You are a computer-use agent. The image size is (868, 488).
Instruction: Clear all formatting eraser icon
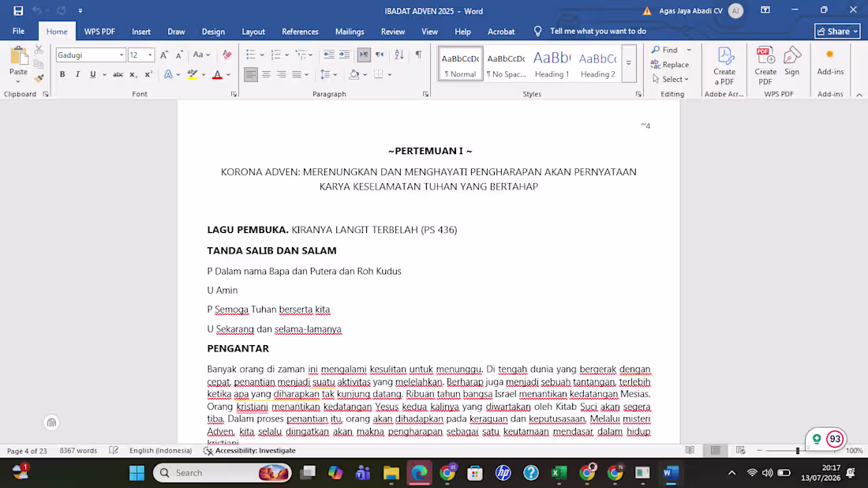point(227,54)
